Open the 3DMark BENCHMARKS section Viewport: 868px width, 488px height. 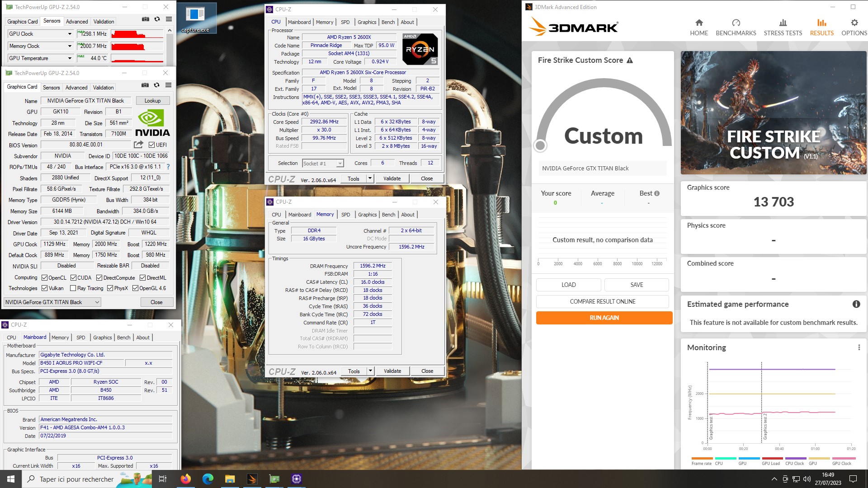[x=736, y=28]
